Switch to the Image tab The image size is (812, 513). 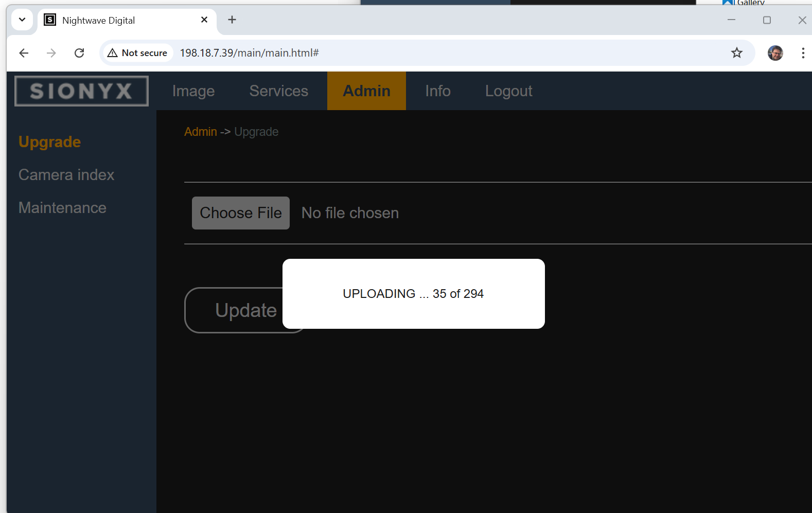(x=193, y=91)
